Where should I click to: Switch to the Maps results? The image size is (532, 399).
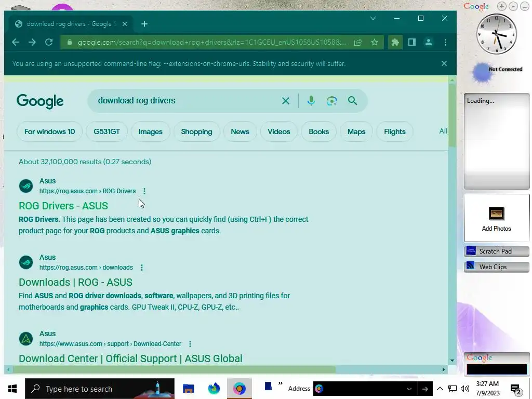tap(356, 131)
